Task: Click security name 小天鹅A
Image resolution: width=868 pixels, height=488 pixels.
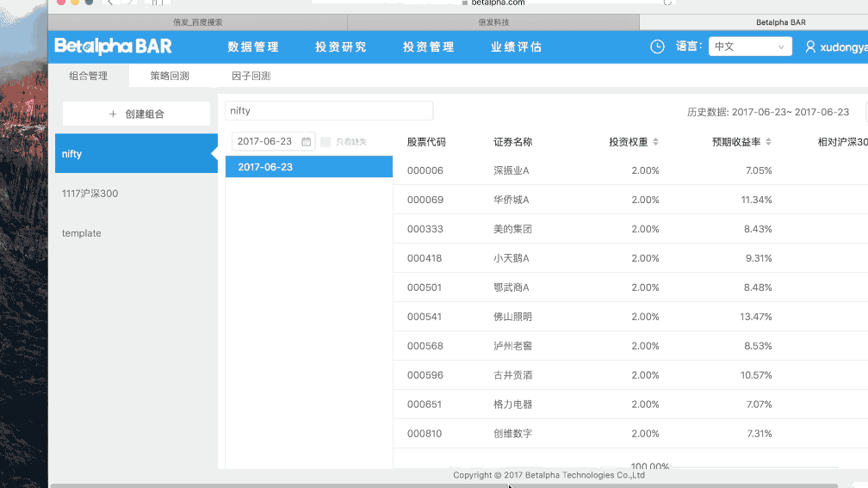Action: pyautogui.click(x=512, y=258)
